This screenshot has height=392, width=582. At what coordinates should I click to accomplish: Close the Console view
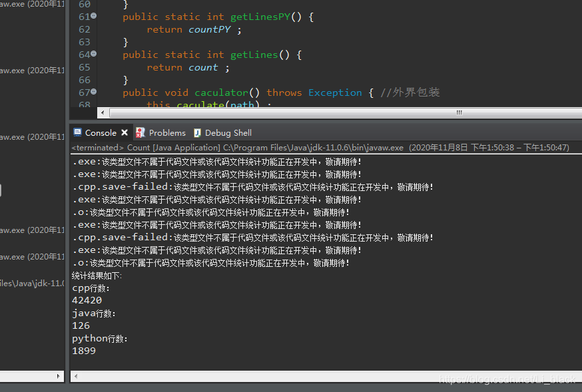point(125,132)
